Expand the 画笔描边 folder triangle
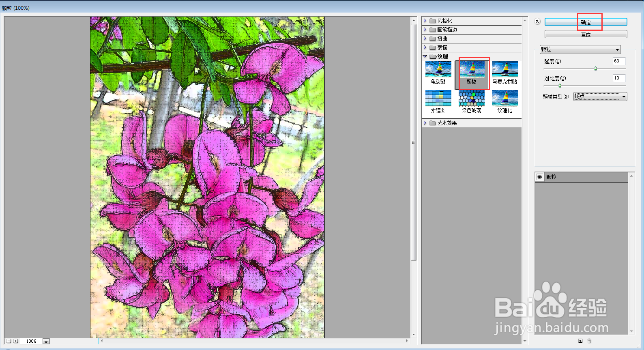Viewport: 644px width, 350px height. coord(425,30)
